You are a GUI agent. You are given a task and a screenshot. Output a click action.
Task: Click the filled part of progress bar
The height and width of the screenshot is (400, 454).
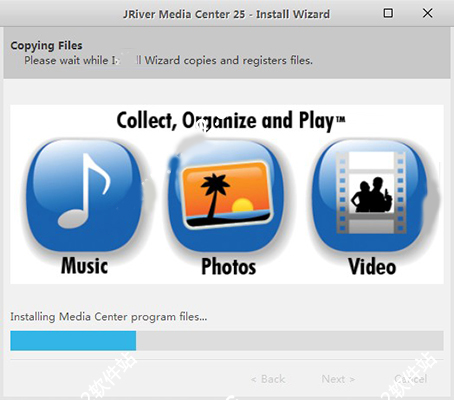coord(73,340)
